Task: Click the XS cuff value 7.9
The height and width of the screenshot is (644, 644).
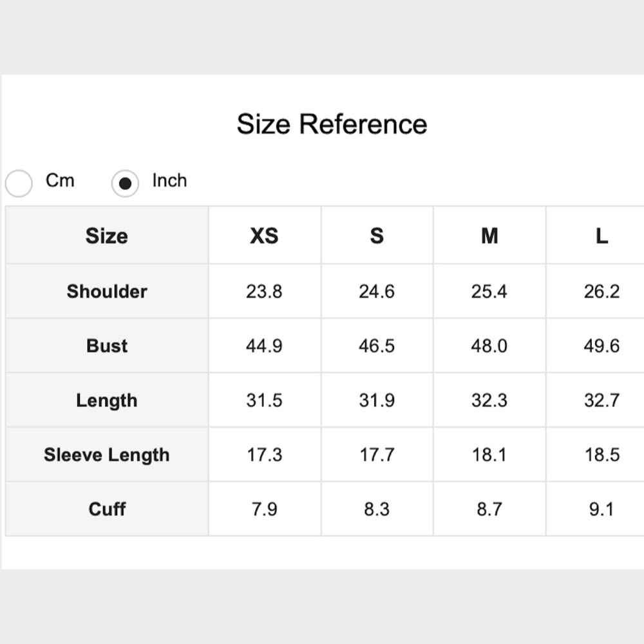Action: 265,509
